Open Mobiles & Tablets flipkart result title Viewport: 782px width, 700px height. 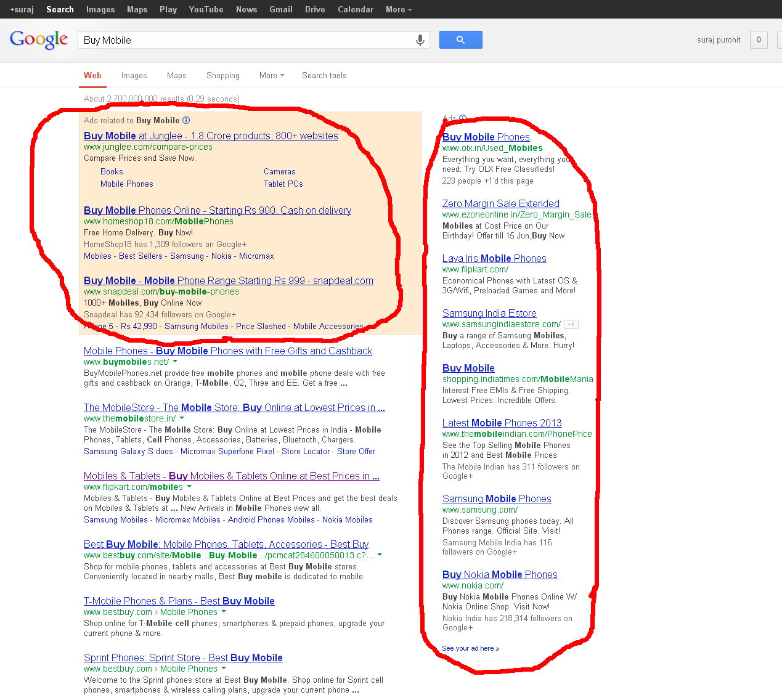pos(232,476)
